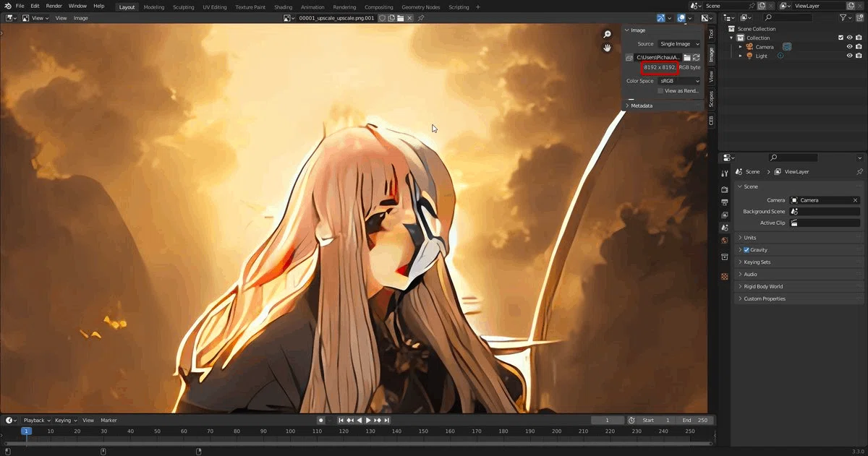Click the pin icon in properties breadcrumb
The width and height of the screenshot is (868, 456).
coord(859,172)
